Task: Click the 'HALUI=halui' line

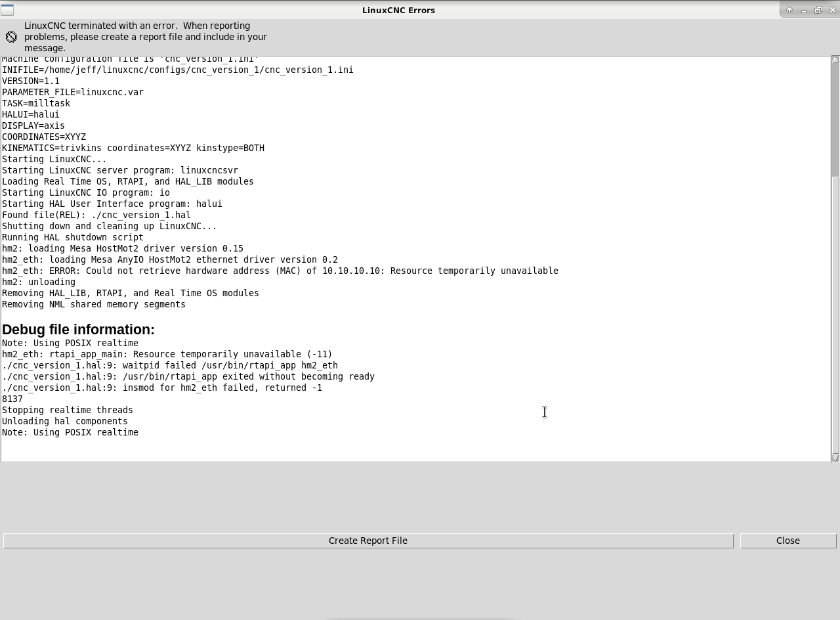Action: point(31,114)
